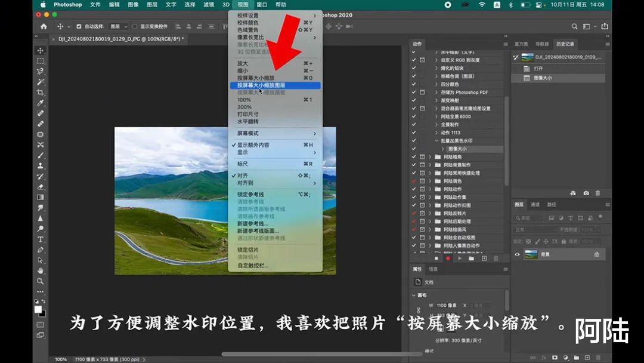This screenshot has width=644, height=363.
Task: Select the Clone Stamp tool
Action: tap(41, 165)
